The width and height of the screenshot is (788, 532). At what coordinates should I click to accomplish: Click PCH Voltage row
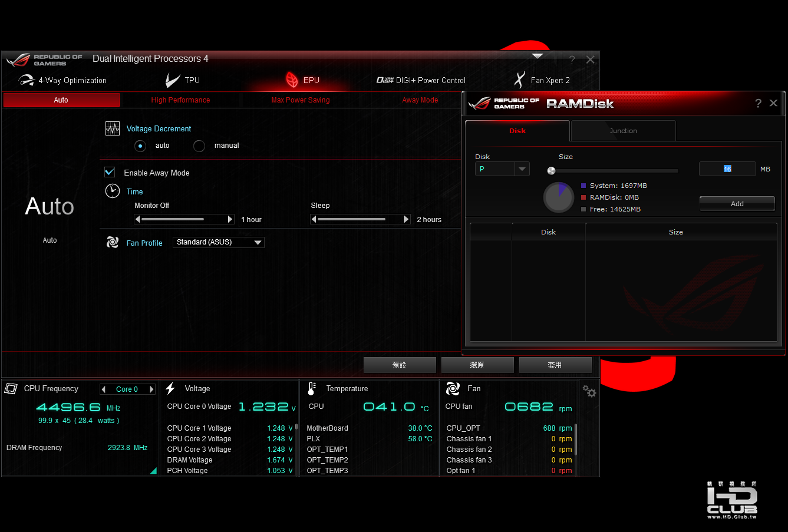pyautogui.click(x=230, y=471)
